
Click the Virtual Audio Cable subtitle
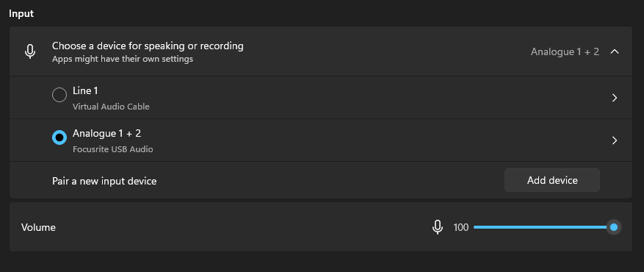[111, 107]
